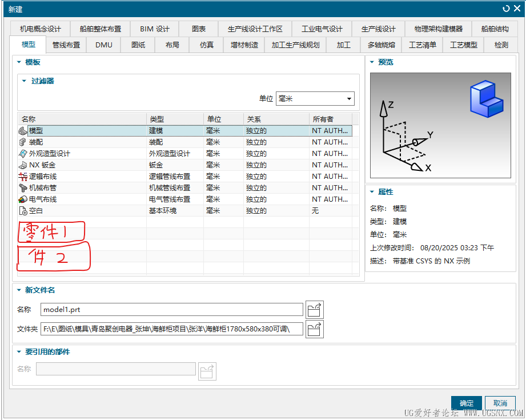This screenshot has width=526, height=420.
Task: Click the 装配 assembly template icon
Action: 23,142
